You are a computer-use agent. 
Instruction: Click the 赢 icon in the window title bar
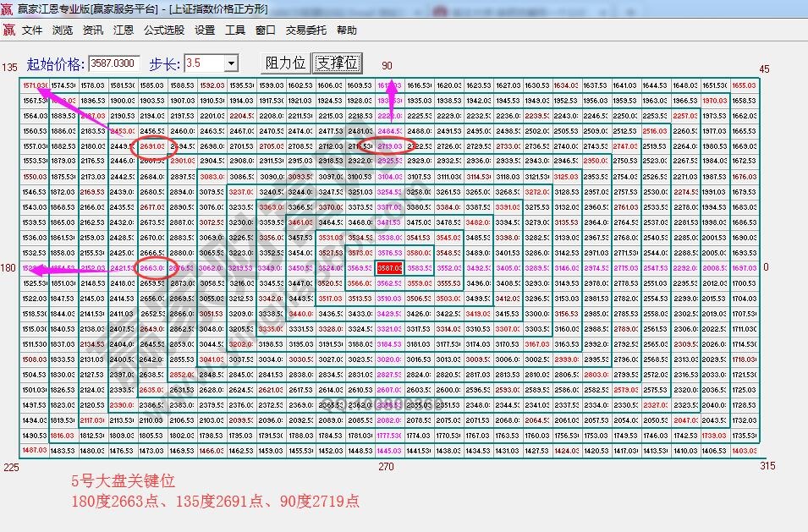[x=8, y=10]
